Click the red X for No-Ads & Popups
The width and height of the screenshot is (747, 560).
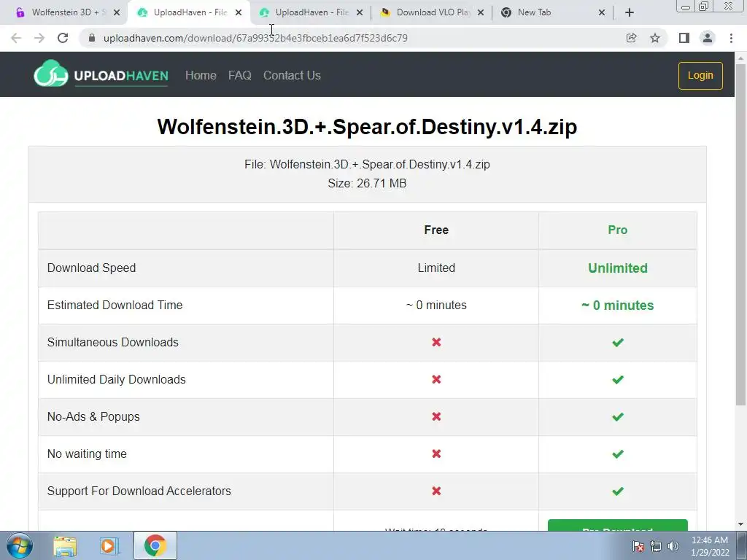[x=436, y=416]
